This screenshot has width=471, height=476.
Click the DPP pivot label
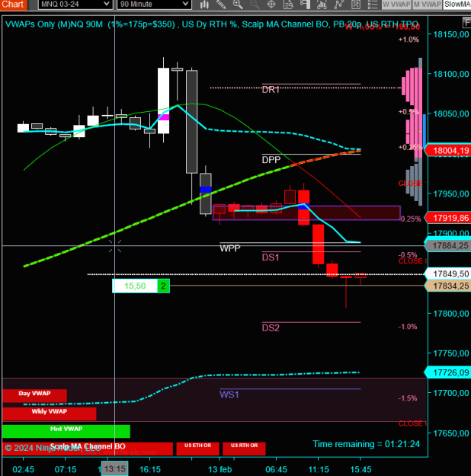tap(271, 160)
